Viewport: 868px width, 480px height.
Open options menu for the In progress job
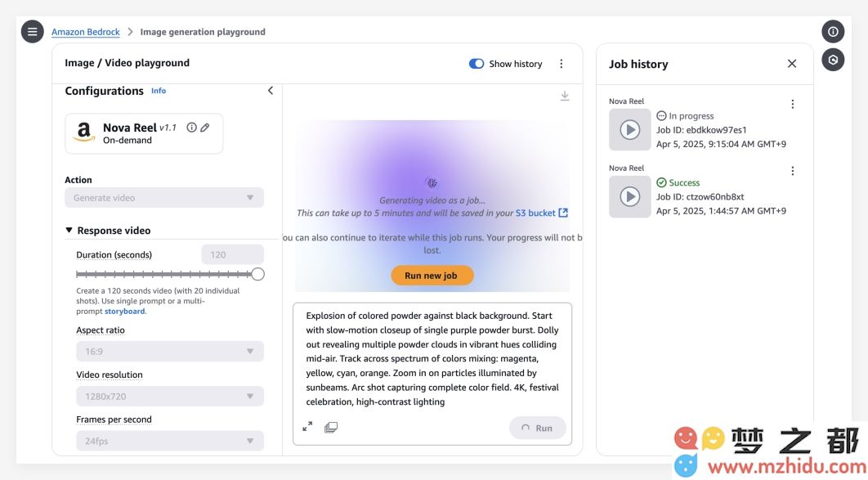coord(792,105)
